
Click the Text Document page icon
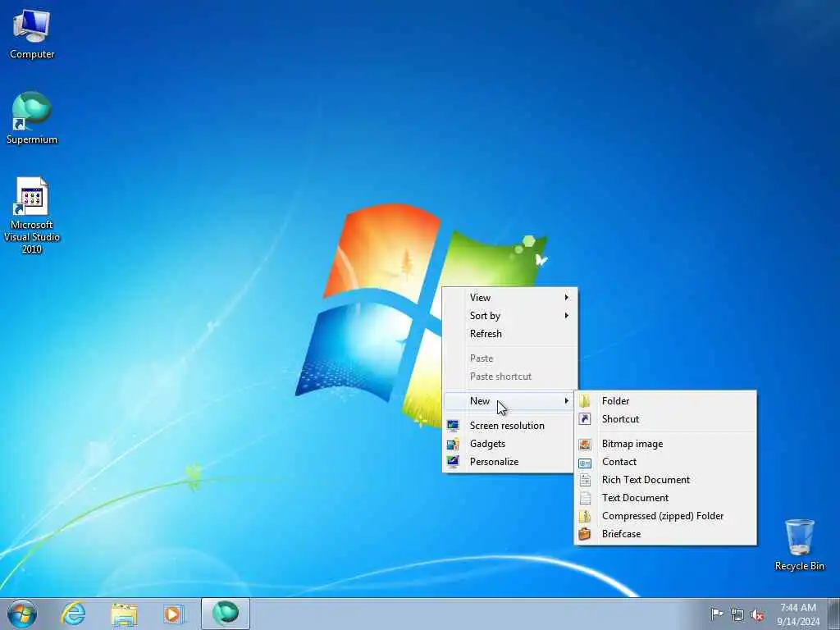[x=585, y=498]
